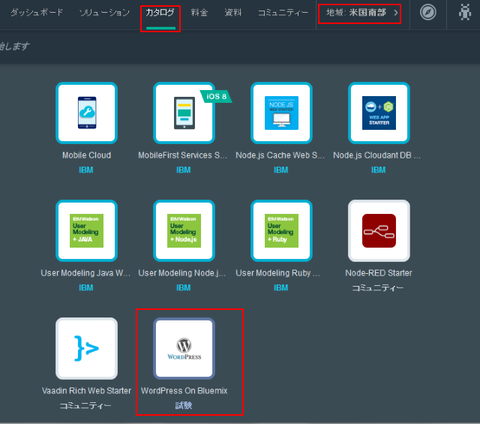Image resolution: width=480 pixels, height=424 pixels.
Task: Open the Mobile Cloud boilerplate icon
Action: (87, 113)
